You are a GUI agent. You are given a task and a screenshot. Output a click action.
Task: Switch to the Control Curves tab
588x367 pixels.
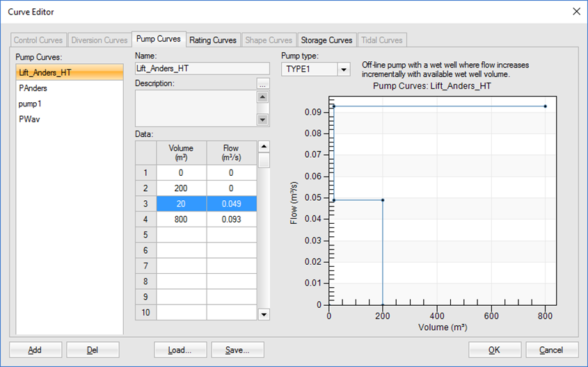click(38, 40)
